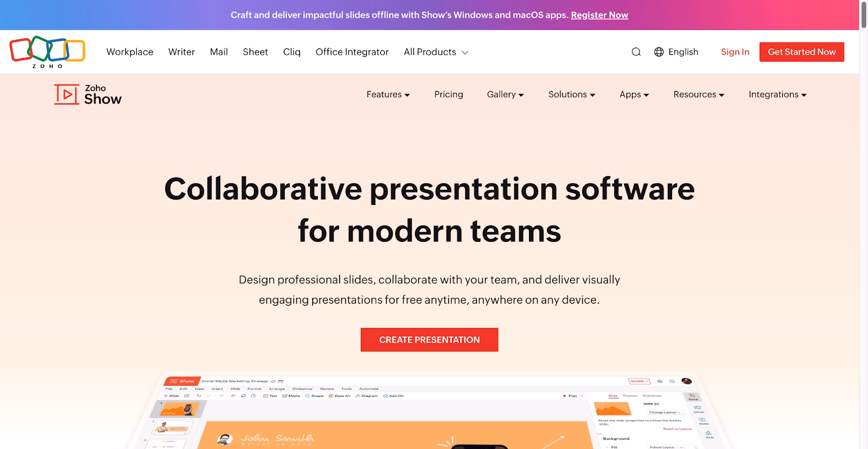Viewport: 868px width, 449px height.
Task: Expand the Features menu
Action: click(388, 94)
